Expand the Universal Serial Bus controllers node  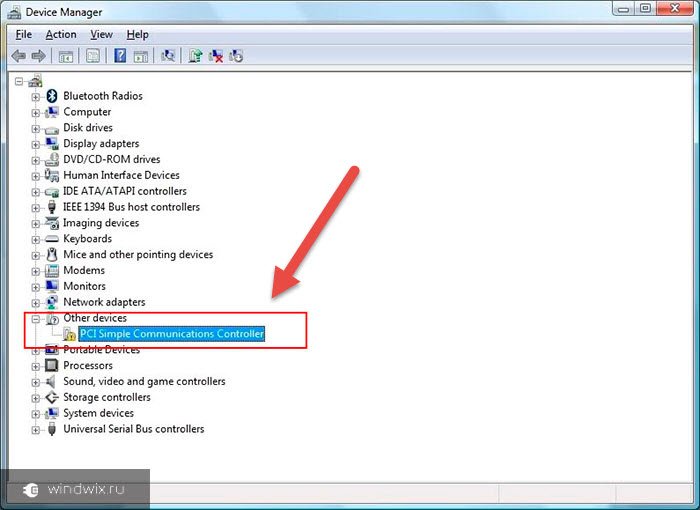pyautogui.click(x=35, y=430)
